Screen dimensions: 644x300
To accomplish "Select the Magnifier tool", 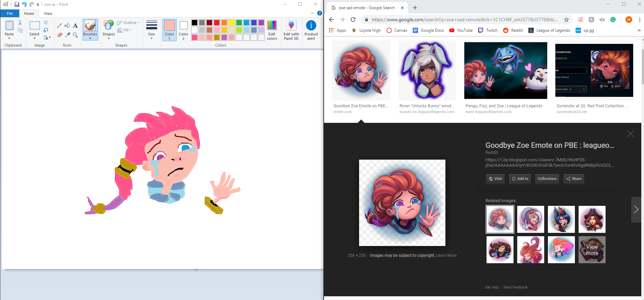I will click(x=75, y=35).
